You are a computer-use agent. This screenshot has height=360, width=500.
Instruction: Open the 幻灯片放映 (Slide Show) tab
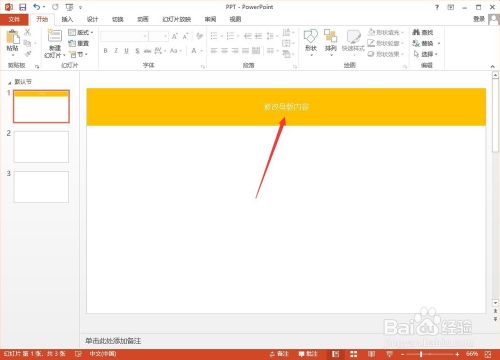coord(177,19)
